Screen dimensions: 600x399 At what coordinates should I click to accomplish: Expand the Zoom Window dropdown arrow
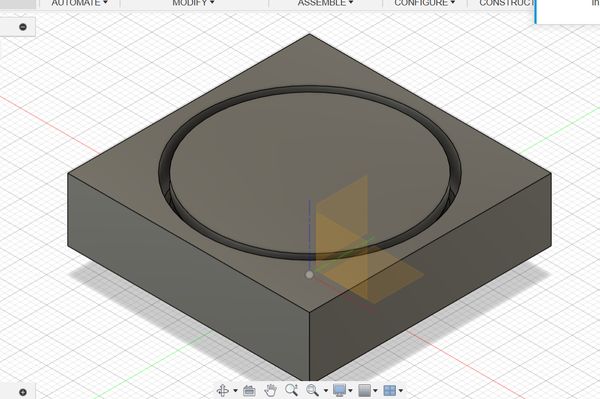(x=326, y=391)
